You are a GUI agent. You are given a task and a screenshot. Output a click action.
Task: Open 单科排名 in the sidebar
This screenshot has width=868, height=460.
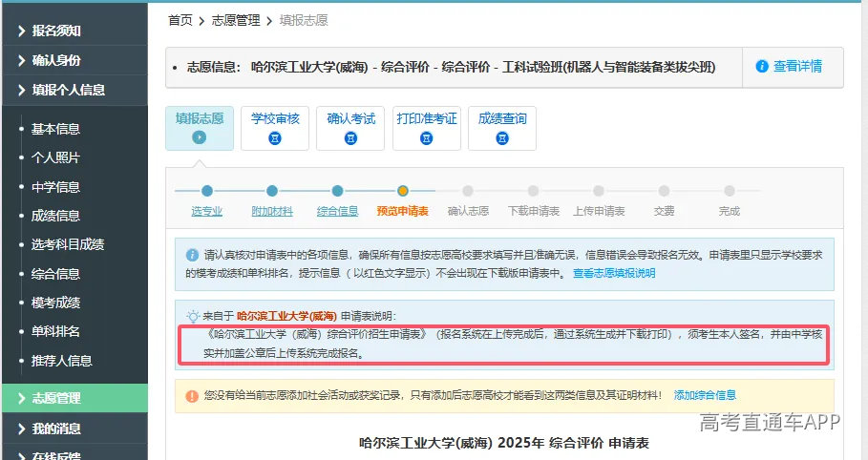pos(55,331)
